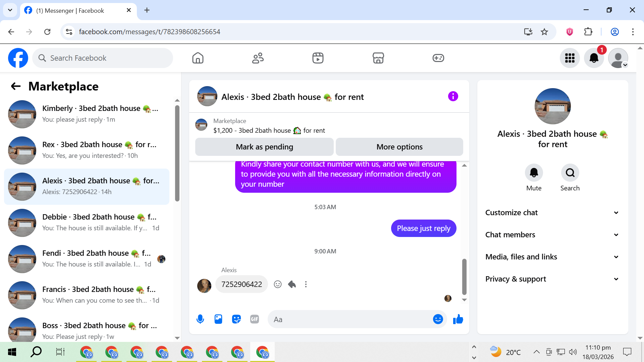Send a thumbs-up like
Viewport: 644px width, 362px height.
pyautogui.click(x=458, y=319)
